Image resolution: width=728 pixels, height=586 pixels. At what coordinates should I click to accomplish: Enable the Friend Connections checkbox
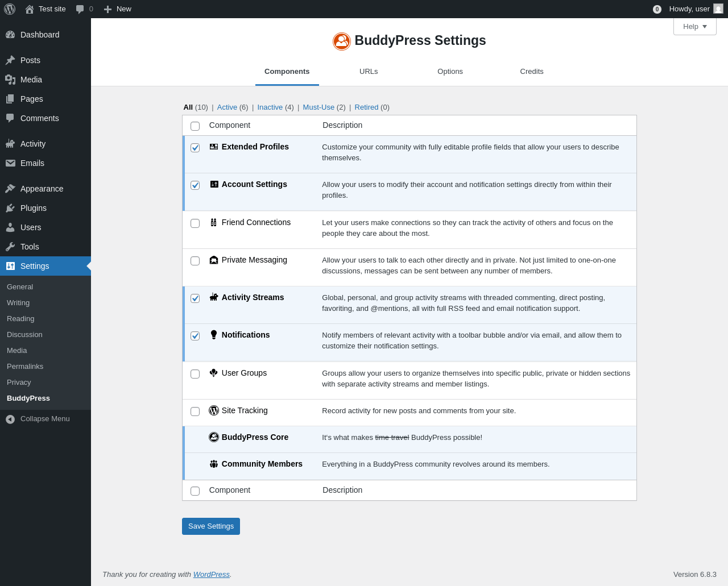(x=195, y=223)
